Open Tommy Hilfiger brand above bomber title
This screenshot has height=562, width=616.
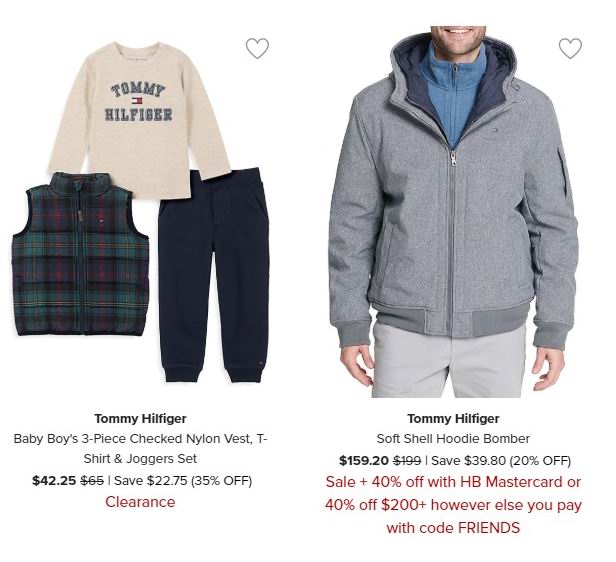453,419
